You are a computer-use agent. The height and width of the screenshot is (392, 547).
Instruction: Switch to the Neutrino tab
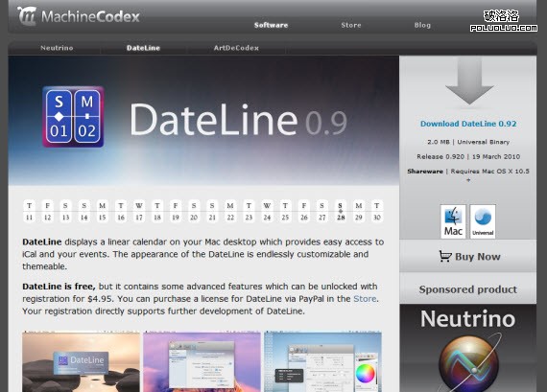(57, 48)
